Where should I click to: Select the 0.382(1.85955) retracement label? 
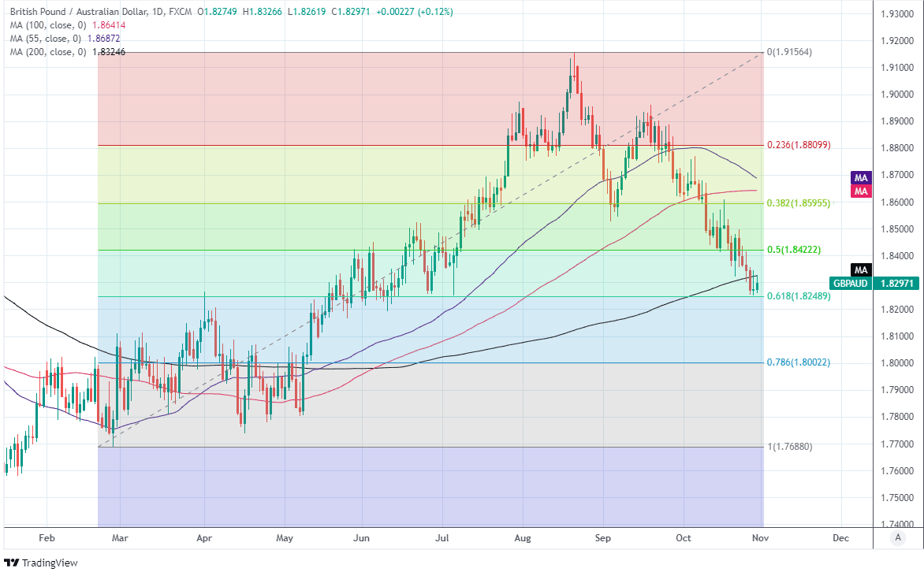click(798, 203)
